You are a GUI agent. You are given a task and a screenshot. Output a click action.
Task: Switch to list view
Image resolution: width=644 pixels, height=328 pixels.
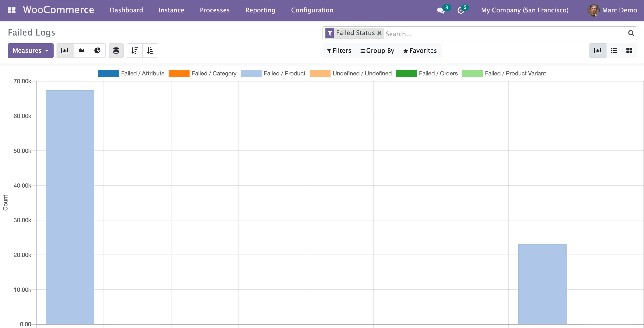tap(614, 51)
